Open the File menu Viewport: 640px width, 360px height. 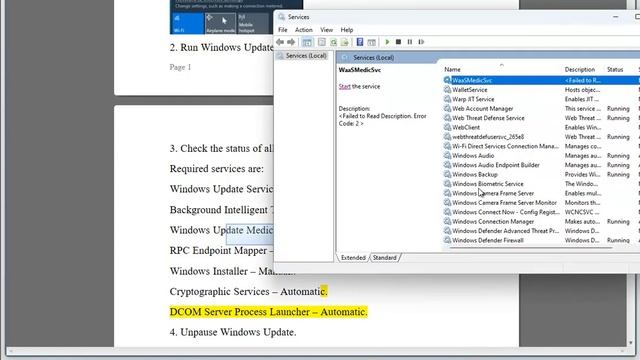click(x=282, y=30)
